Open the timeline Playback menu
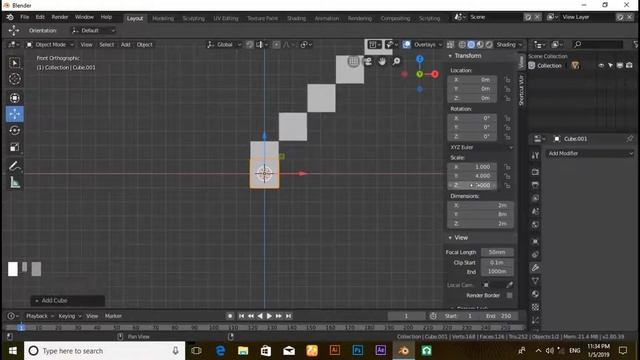640x360 pixels. (39, 316)
